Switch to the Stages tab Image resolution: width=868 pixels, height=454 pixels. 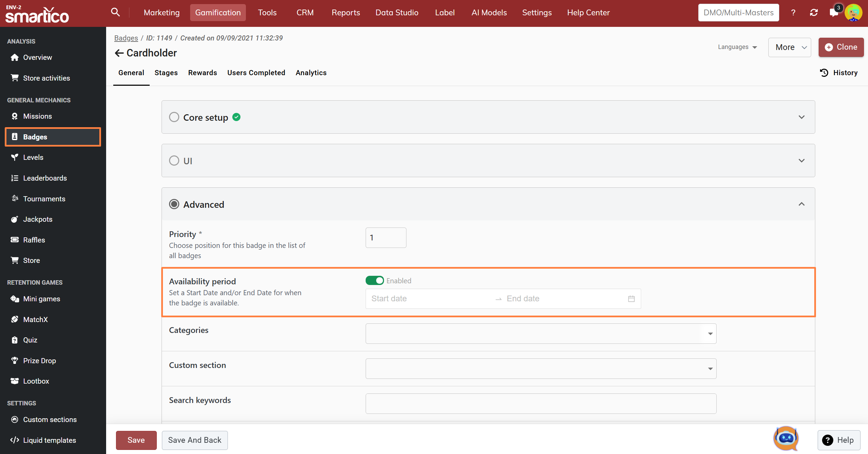pos(166,73)
